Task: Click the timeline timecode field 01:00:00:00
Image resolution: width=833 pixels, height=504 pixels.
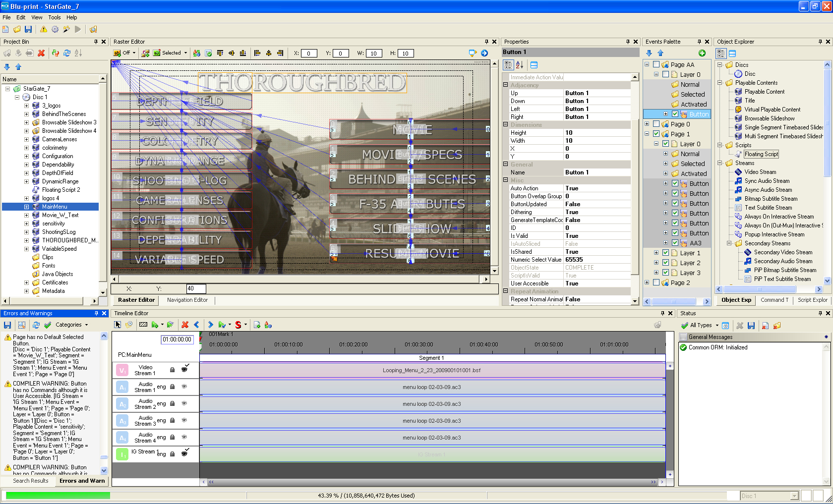Action: [x=177, y=339]
